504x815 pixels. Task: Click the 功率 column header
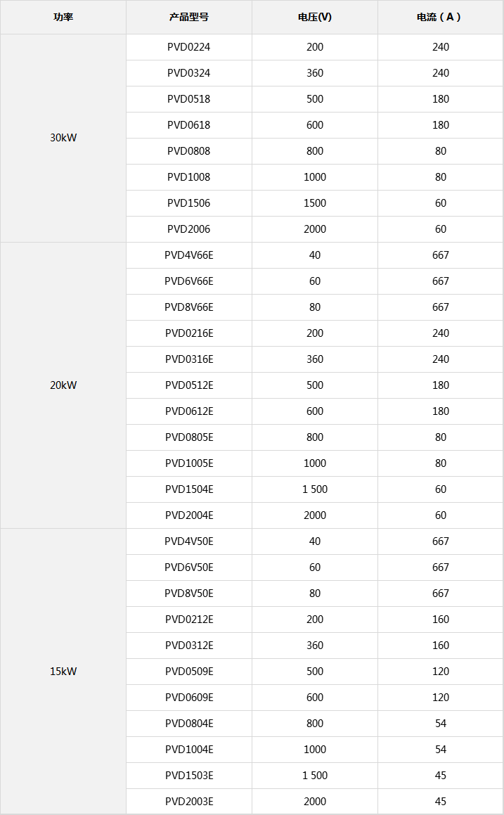[x=63, y=17]
